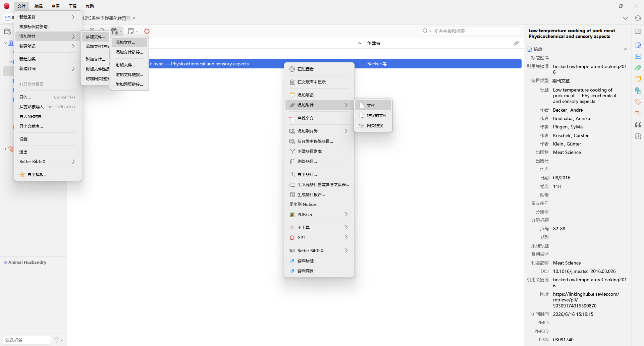644x346 pixels.
Task: Open the 编辑 menu in menu bar
Action: tap(38, 6)
